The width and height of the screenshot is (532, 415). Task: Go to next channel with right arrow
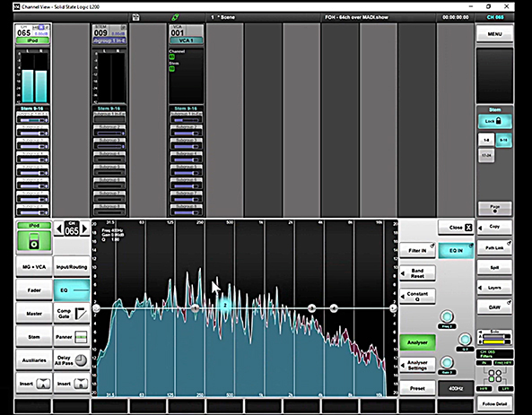click(x=85, y=229)
